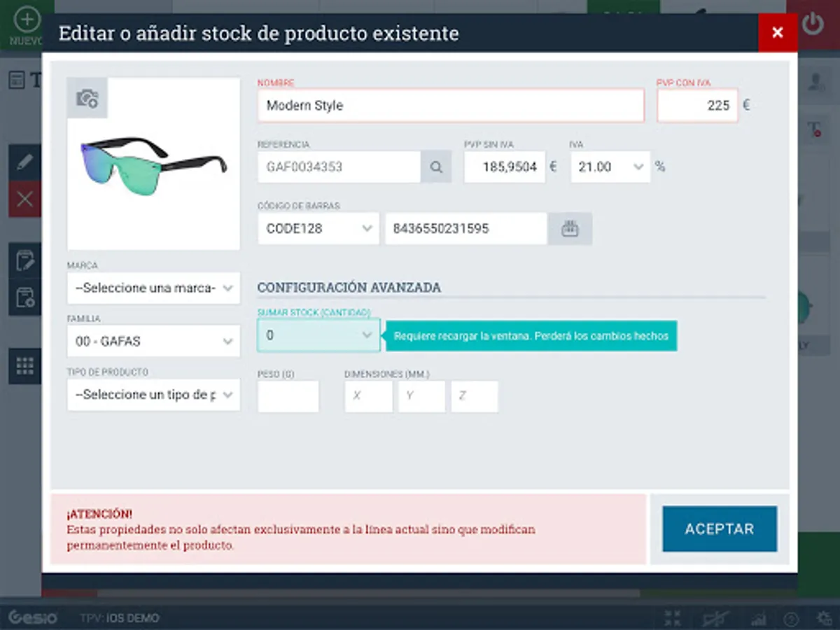Expand the Familia dropdown showing 00 - GAFAS
Viewport: 840px width, 630px height.
point(153,341)
